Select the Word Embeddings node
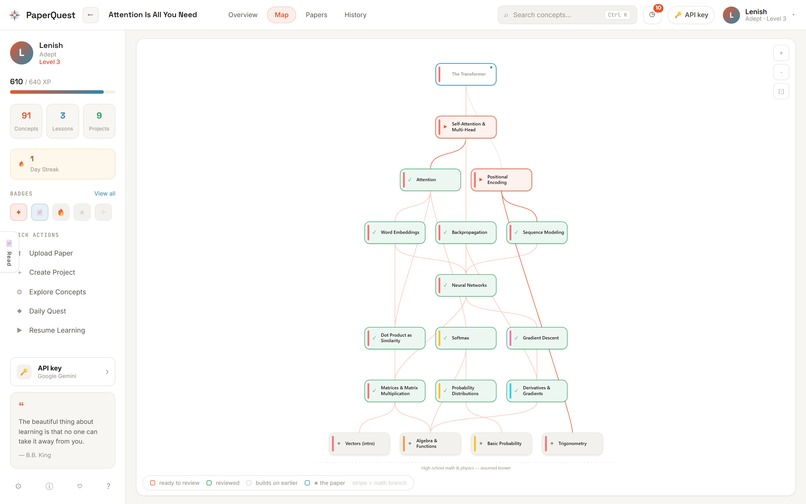806x504 pixels. [x=395, y=232]
